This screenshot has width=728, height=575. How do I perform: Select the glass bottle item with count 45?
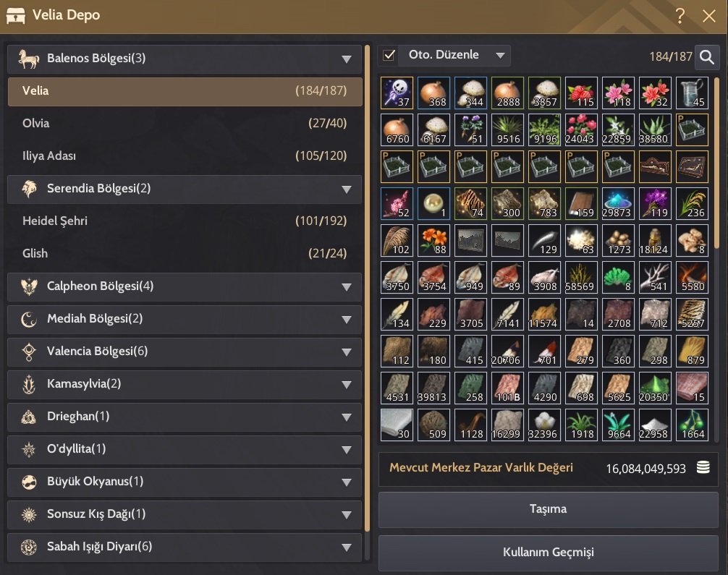[692, 93]
